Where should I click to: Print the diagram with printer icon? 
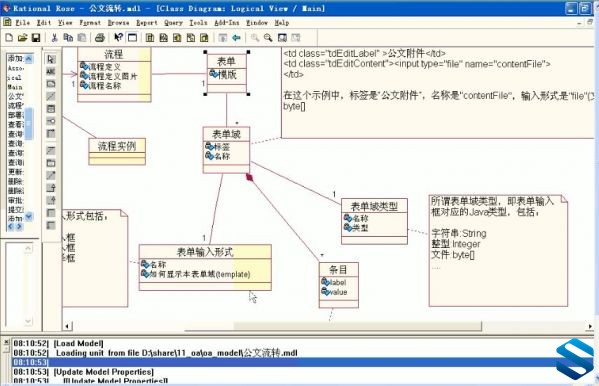100,37
